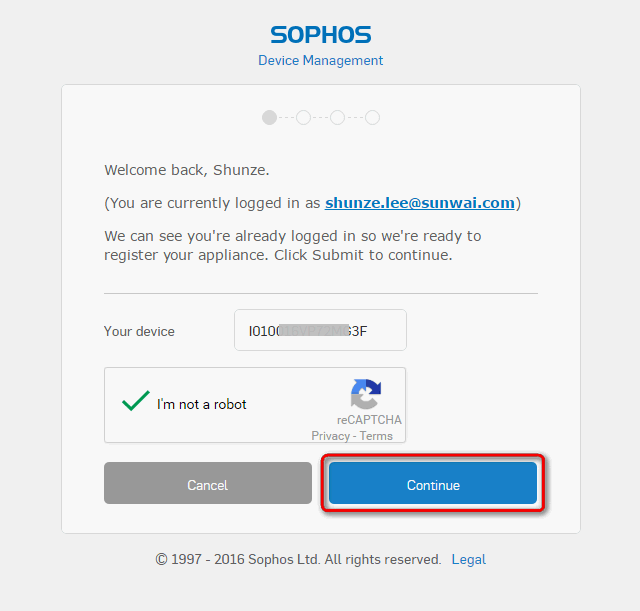
Task: Open the shunze.lee@sunwai.com email link
Action: coord(420,203)
